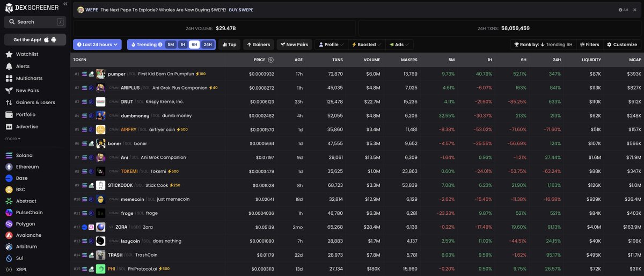Set trending timeframe to 1H
The image size is (644, 276).
coord(182,45)
